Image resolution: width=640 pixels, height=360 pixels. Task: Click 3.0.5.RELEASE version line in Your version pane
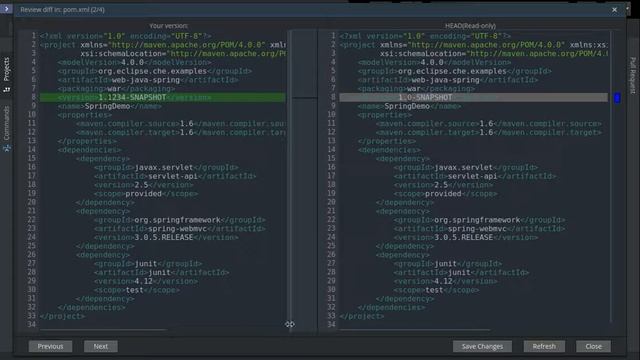click(x=166, y=238)
